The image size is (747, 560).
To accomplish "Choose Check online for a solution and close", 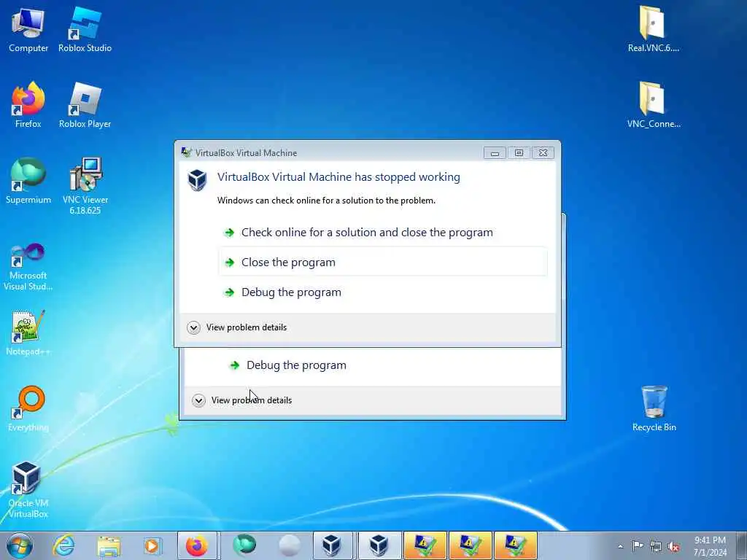I will [x=382, y=233].
